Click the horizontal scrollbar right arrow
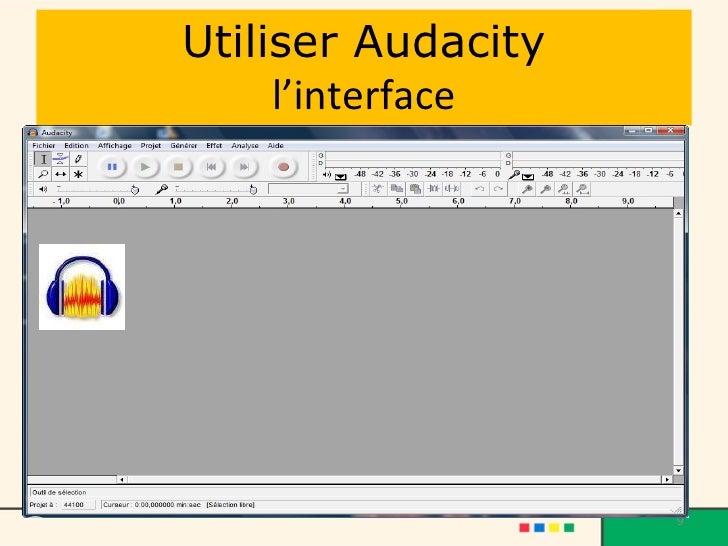The width and height of the screenshot is (728, 546). [667, 480]
